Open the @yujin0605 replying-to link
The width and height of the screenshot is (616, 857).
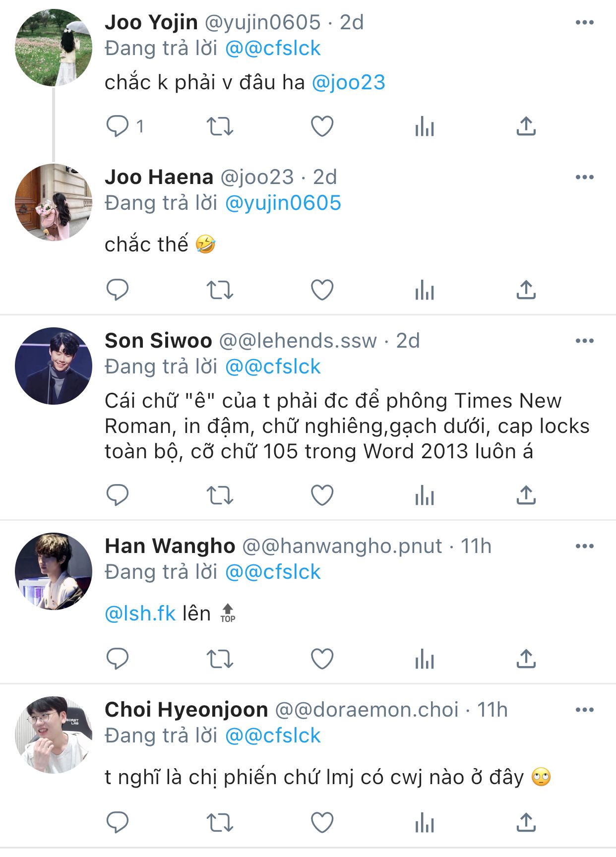tap(283, 203)
